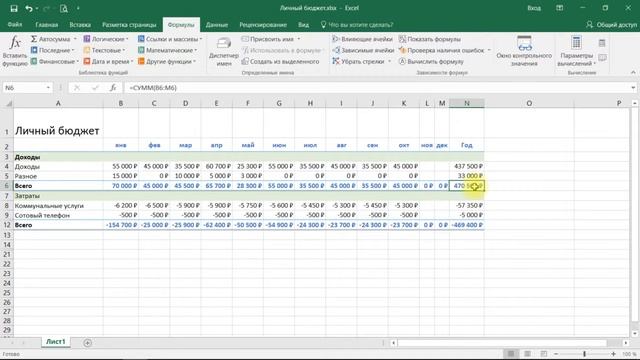Click the zoom slider handle

tap(584, 354)
